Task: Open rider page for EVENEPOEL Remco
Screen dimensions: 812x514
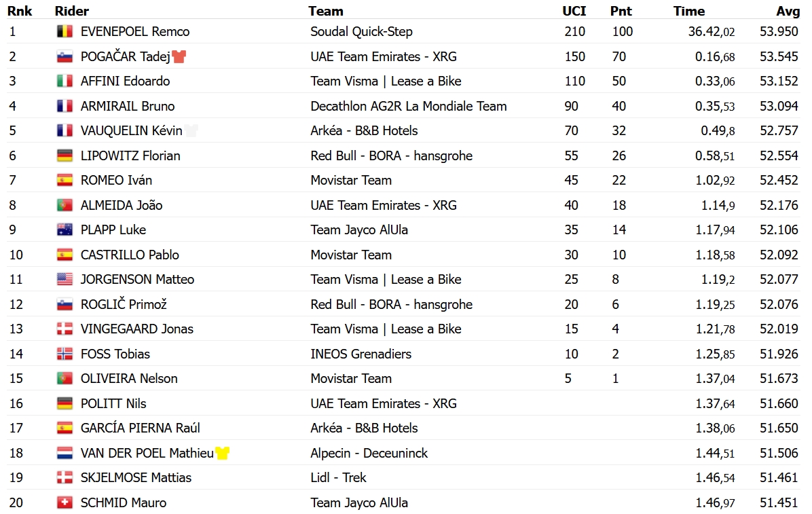Action: click(135, 32)
